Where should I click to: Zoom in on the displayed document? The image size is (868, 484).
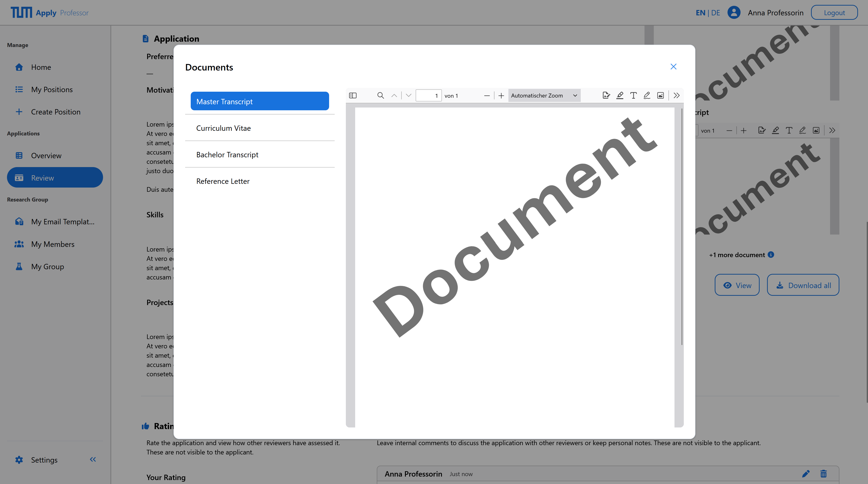pyautogui.click(x=501, y=95)
